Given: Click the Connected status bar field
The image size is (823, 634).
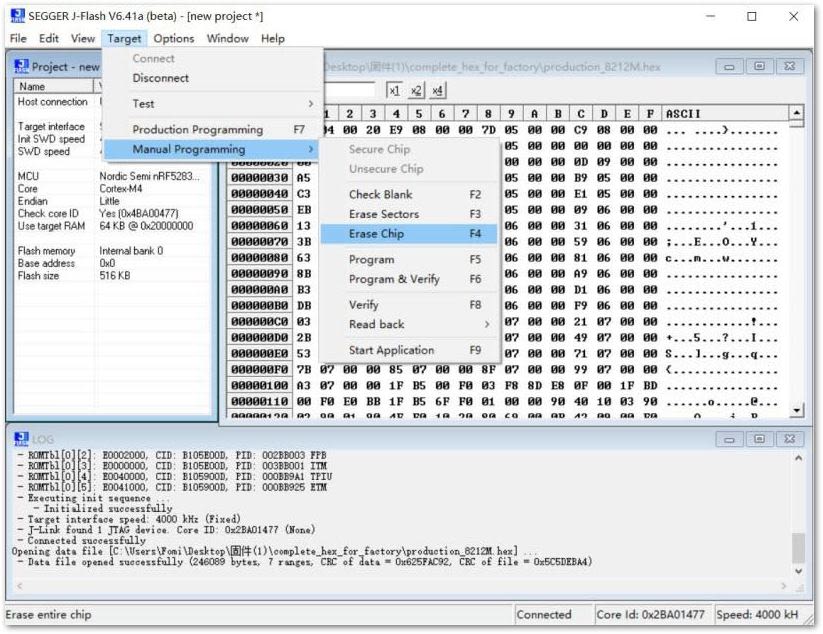Looking at the screenshot, I should pos(553,615).
